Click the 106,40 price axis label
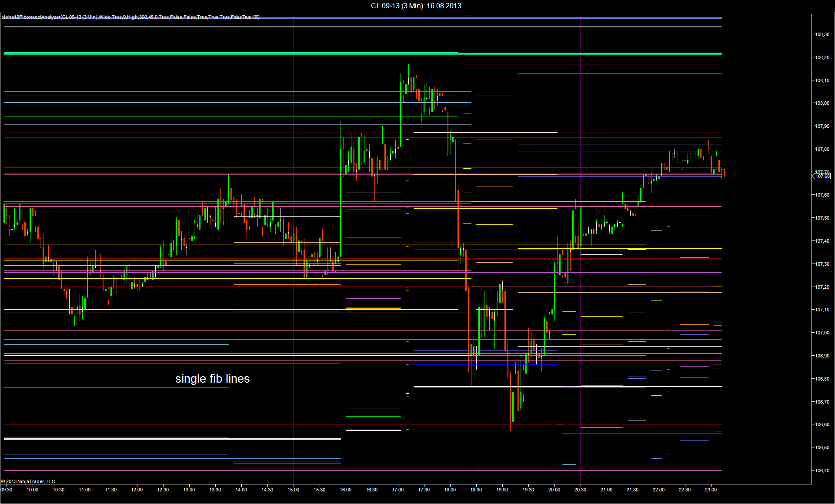The width and height of the screenshot is (835, 504). tap(822, 471)
